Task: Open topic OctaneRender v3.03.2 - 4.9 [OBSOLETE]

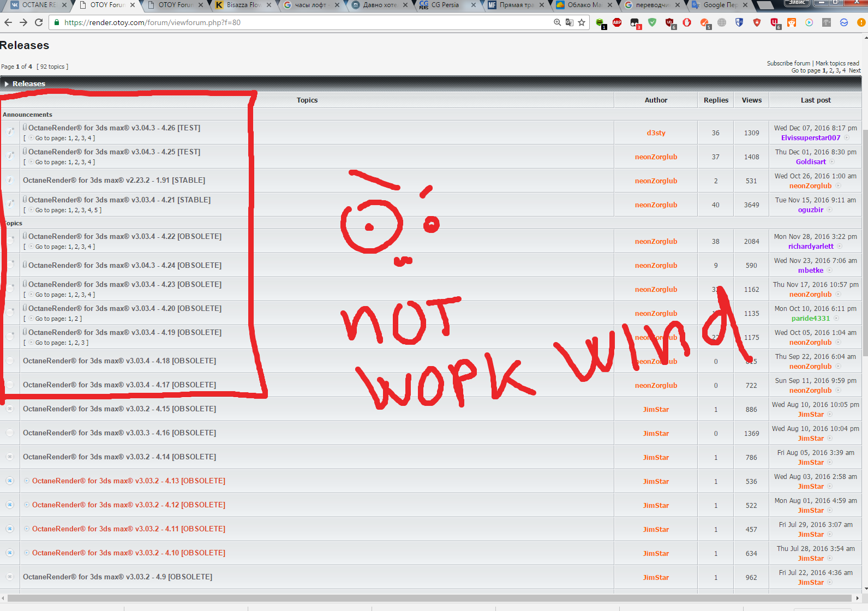Action: [117, 577]
